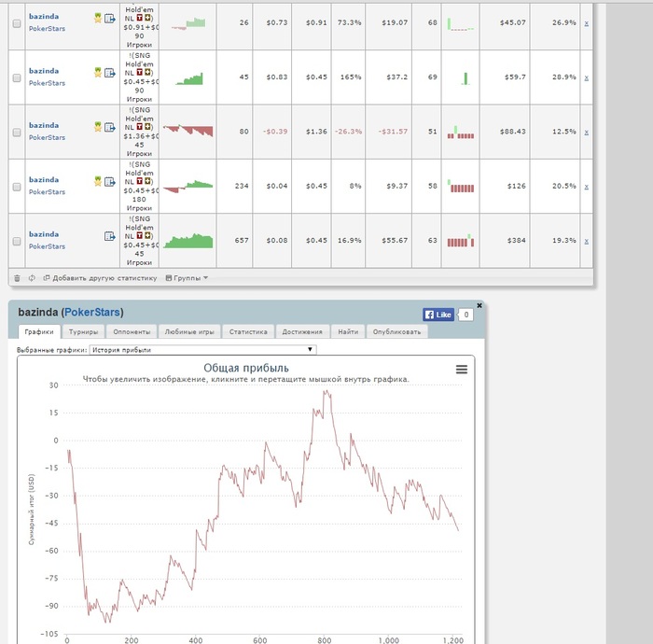Click Добавить другую статистику
Image resolution: width=653 pixels, height=644 pixels.
click(x=101, y=278)
